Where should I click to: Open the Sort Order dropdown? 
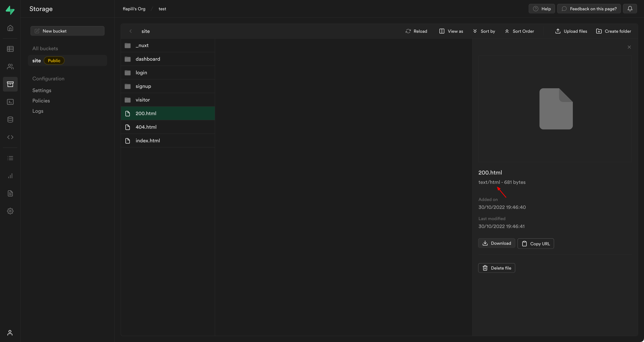[x=520, y=31]
